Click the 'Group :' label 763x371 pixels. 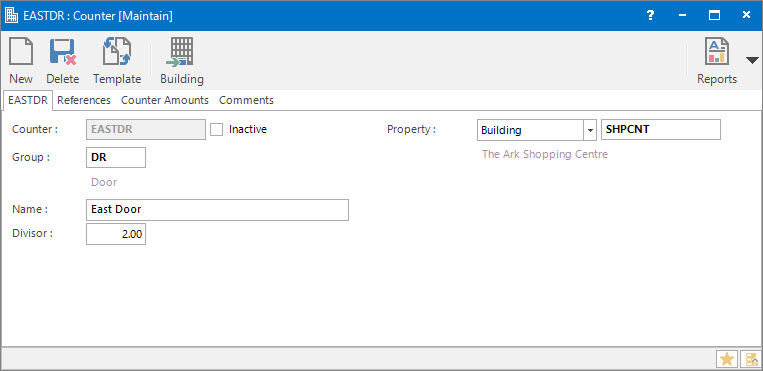tap(31, 157)
